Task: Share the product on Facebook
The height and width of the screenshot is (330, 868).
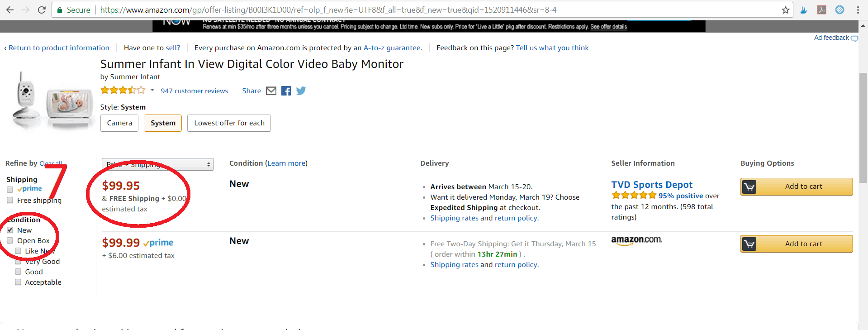Action: tap(285, 91)
